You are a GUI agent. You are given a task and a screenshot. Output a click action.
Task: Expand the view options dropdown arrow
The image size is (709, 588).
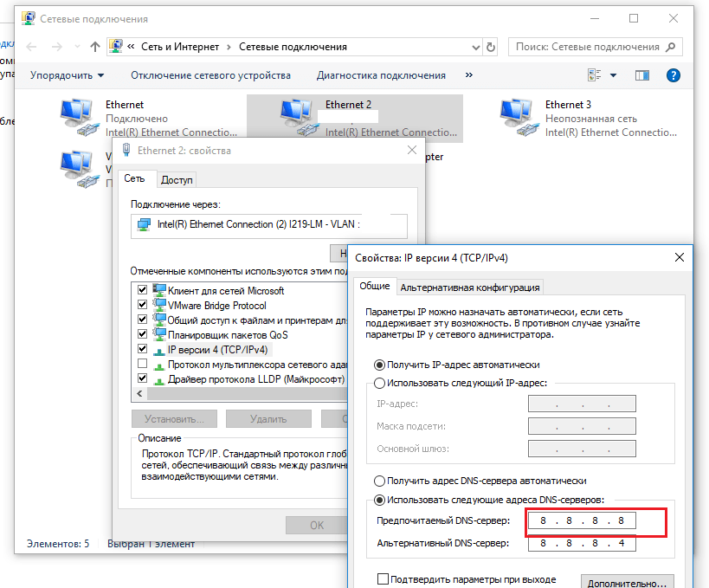[x=614, y=75]
